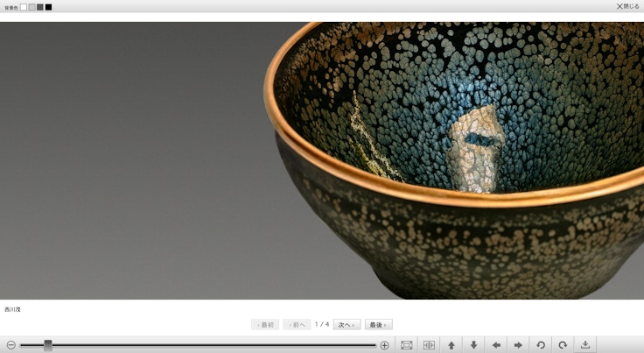The image size is (644, 353).
Task: Click the zoom slider handle
Action: 48,345
